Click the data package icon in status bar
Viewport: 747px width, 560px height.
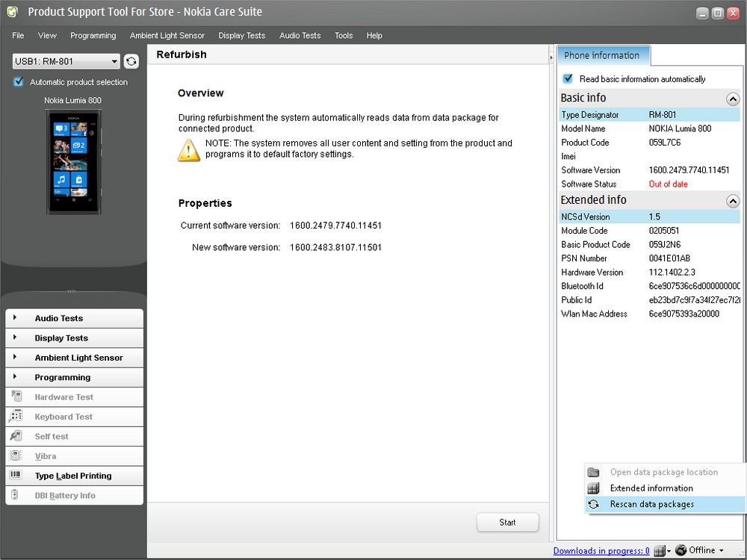pyautogui.click(x=659, y=551)
